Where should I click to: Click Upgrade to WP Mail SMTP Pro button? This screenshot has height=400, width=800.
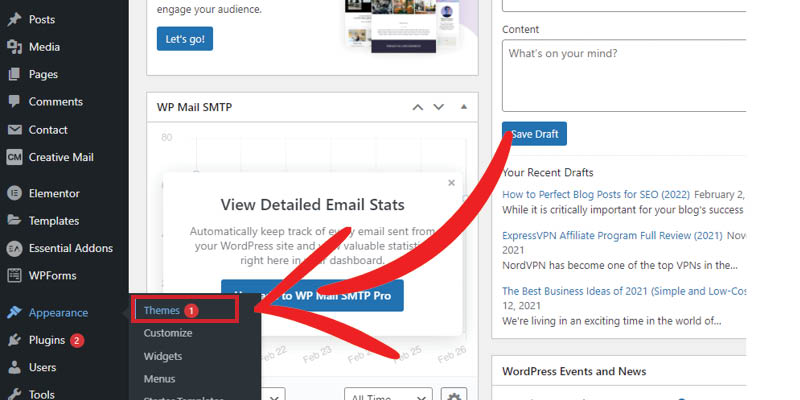312,295
